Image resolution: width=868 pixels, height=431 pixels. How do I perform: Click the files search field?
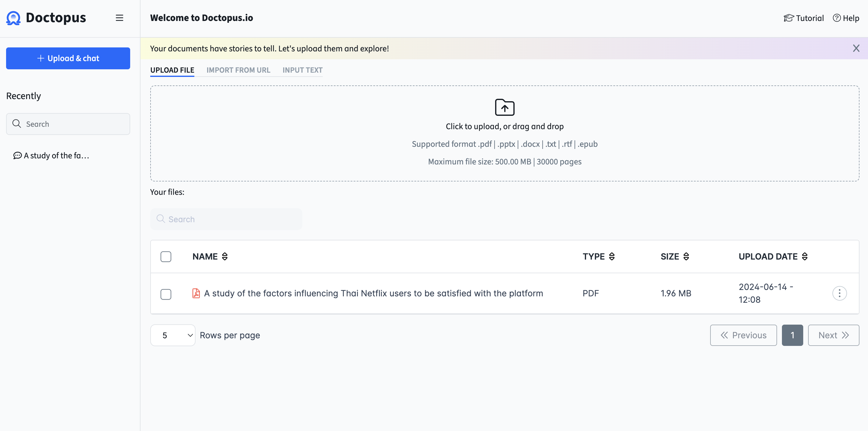click(226, 219)
